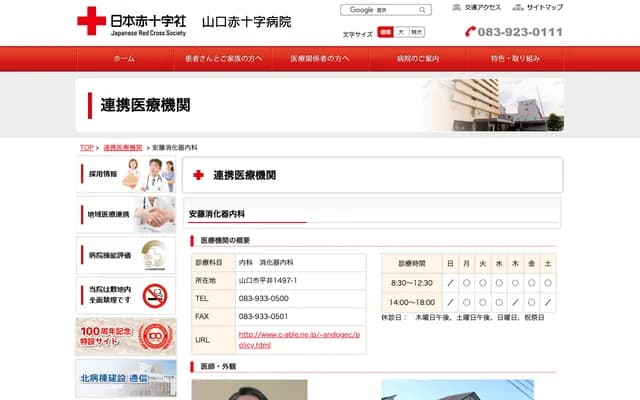Open the 100周年記念 特設サイト banner
This screenshot has width=640, height=400.
pyautogui.click(x=126, y=337)
